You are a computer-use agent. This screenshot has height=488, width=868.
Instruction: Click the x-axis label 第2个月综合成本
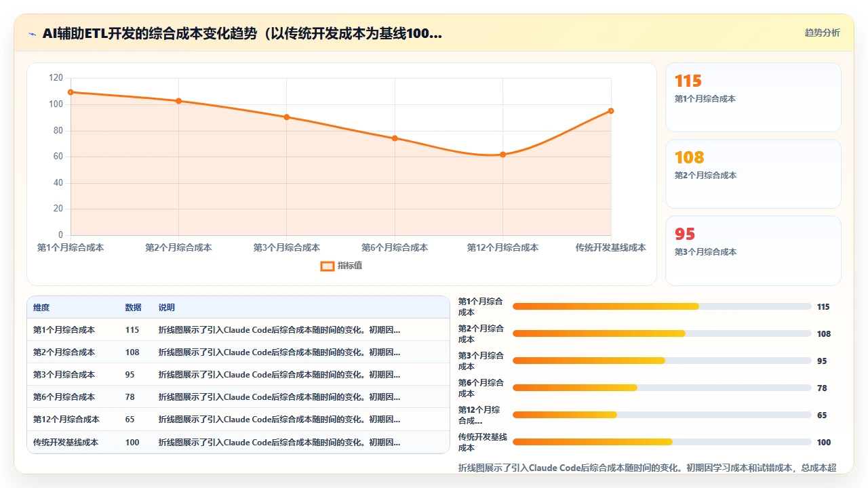click(x=178, y=248)
